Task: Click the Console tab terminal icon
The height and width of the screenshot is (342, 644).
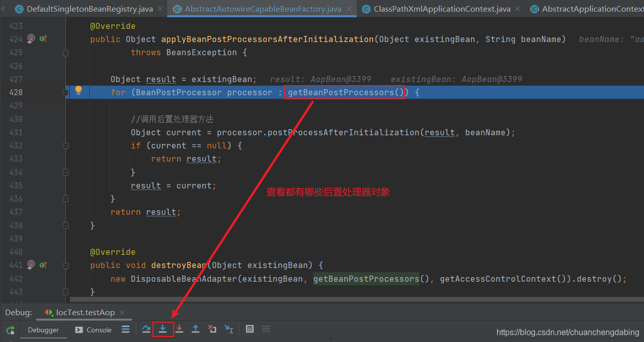Action: click(79, 330)
